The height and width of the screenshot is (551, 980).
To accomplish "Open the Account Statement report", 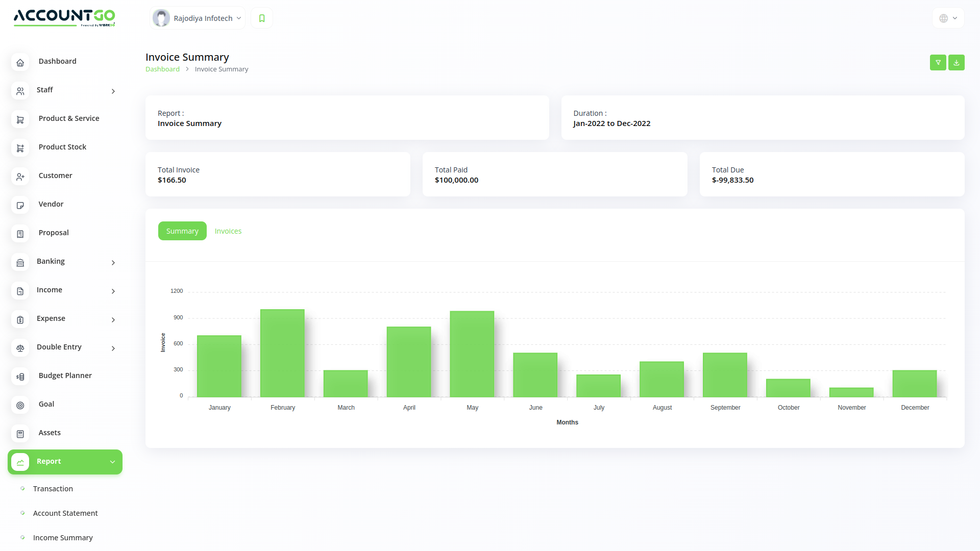I will click(65, 513).
